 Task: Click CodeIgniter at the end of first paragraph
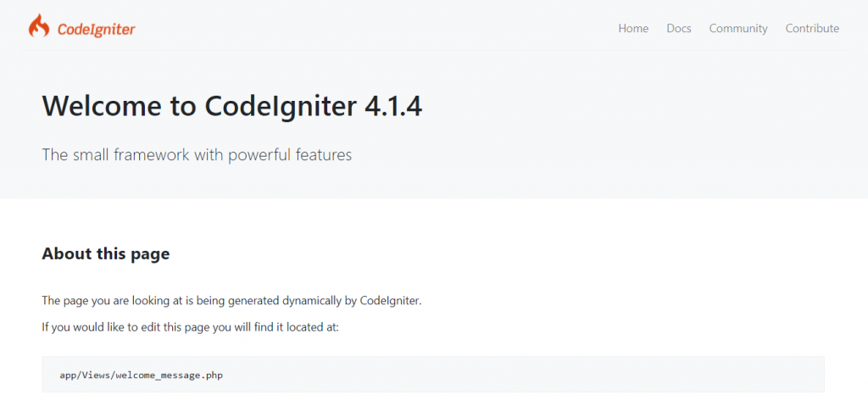[x=391, y=302]
